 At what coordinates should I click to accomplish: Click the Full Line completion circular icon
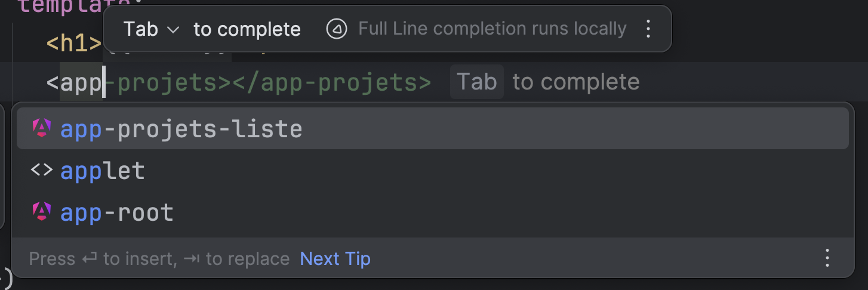[337, 29]
